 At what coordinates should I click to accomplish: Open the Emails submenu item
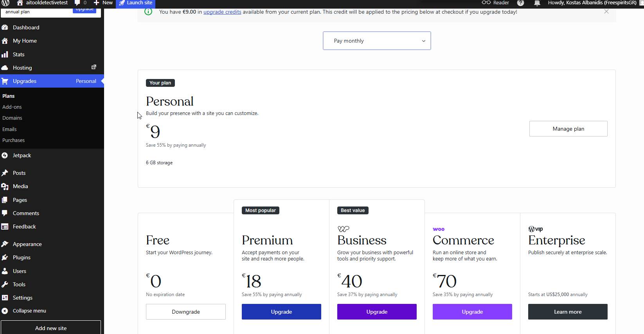click(x=9, y=129)
